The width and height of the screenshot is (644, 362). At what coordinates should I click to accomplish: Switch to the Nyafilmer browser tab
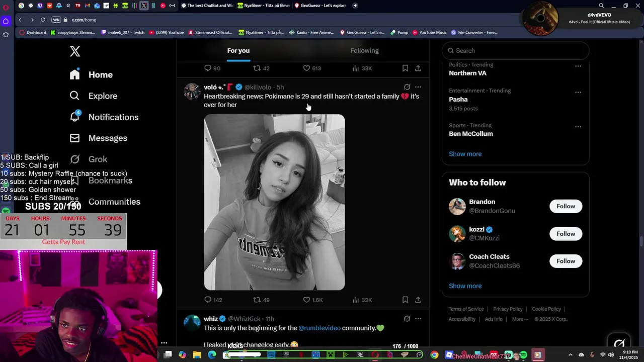click(x=264, y=6)
